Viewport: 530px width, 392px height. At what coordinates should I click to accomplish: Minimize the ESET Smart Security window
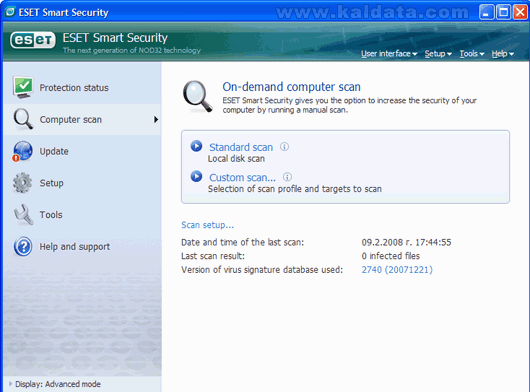[x=486, y=12]
